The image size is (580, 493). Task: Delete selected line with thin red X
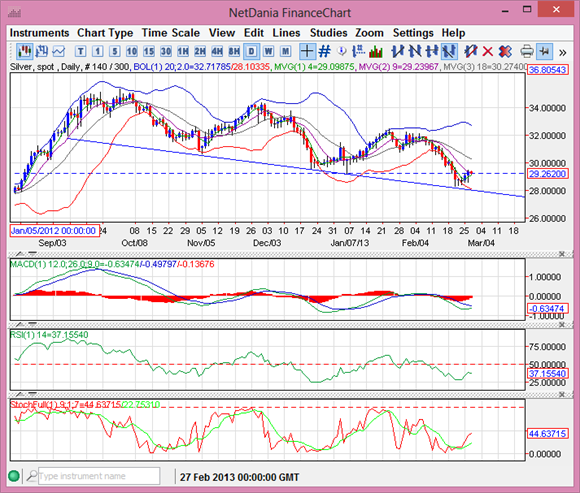point(488,51)
